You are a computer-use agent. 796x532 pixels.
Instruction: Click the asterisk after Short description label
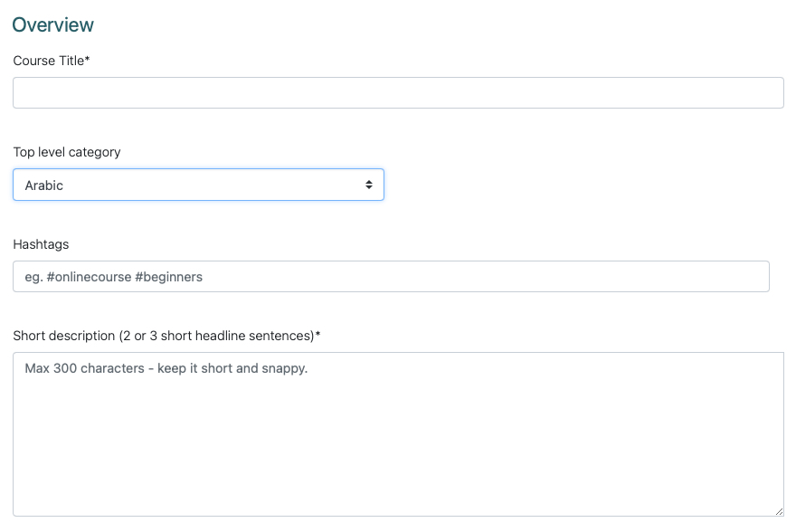(x=318, y=335)
